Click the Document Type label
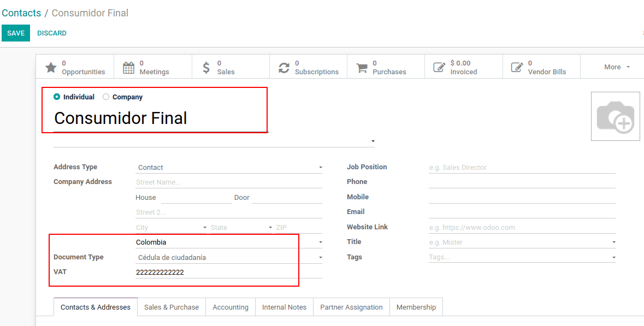The width and height of the screenshot is (644, 326). click(79, 257)
